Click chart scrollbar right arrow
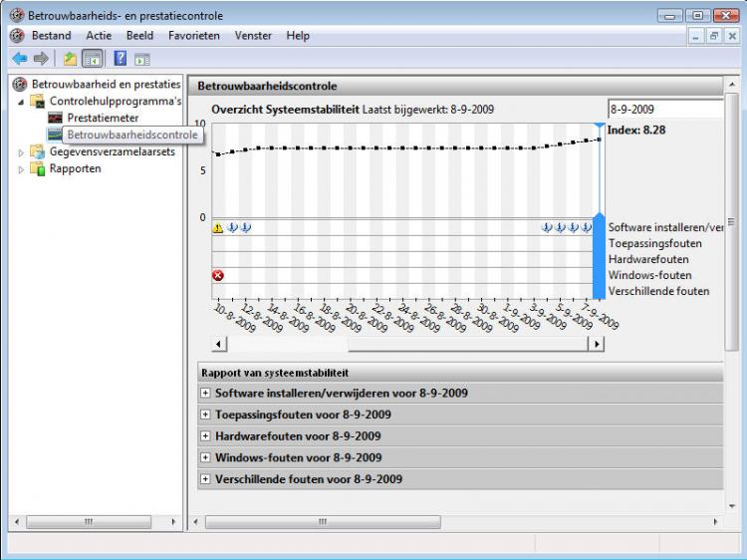 597,344
